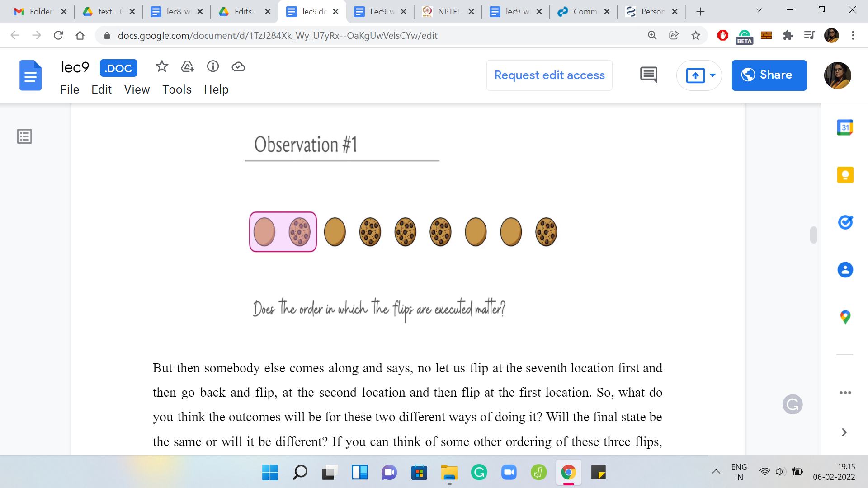This screenshot has width=868, height=488.
Task: Click the Request edit access button
Action: 549,75
